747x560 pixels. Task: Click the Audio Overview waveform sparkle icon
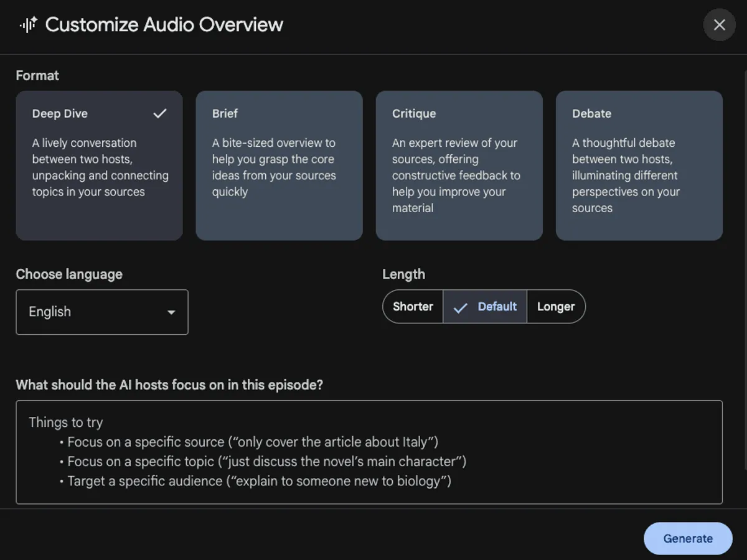click(28, 25)
